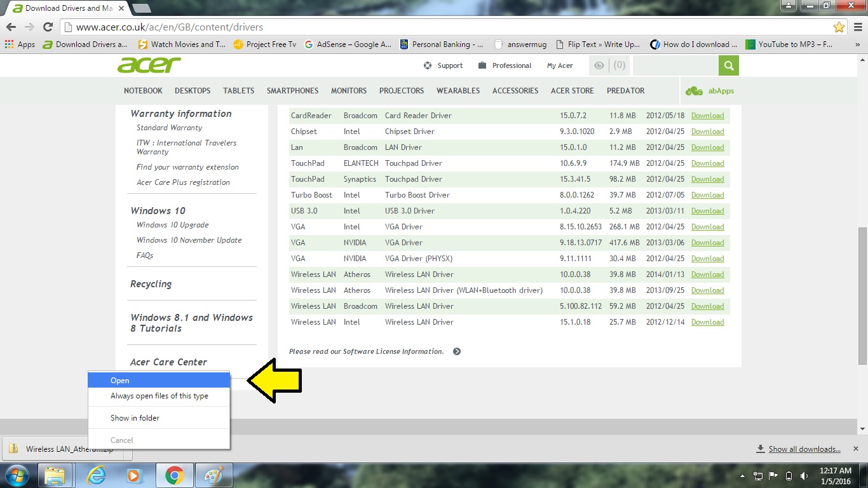Download the Intel Wireless LAN Driver
The height and width of the screenshot is (488, 868).
tap(707, 322)
